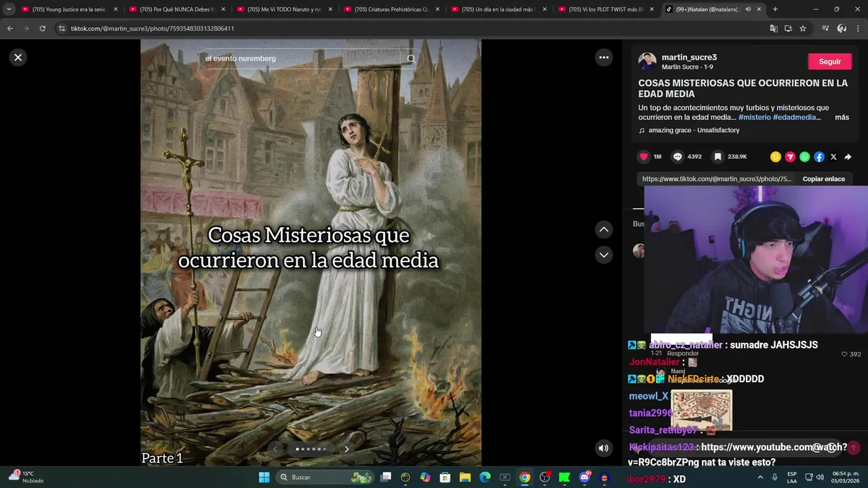Switch to 'Por Qué NUNCA Debes' tab
The image size is (868, 488).
coord(177,9)
